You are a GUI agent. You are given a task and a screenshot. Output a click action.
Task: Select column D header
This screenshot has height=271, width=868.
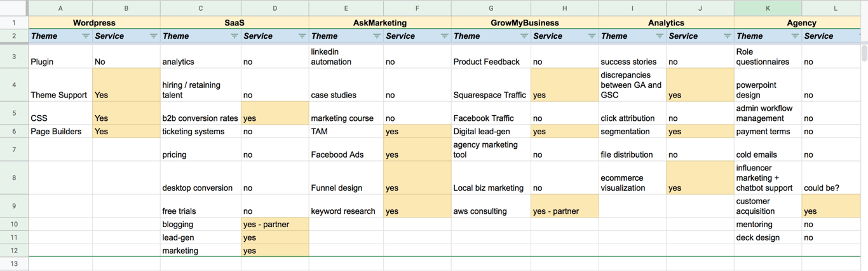tap(275, 8)
